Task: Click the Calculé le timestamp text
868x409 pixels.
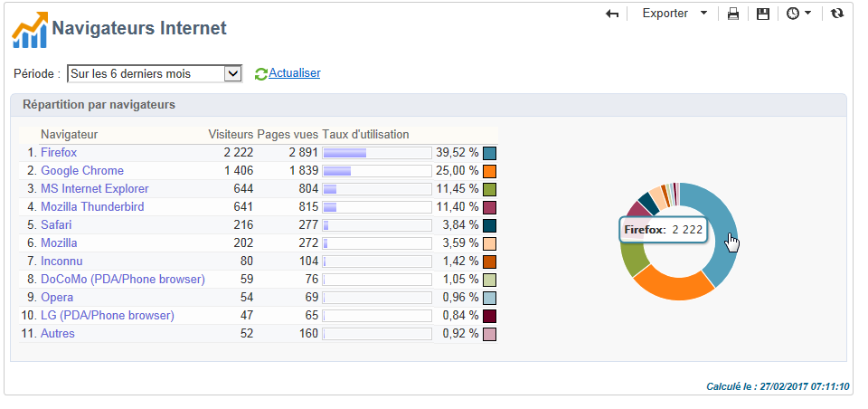Action: 778,386
